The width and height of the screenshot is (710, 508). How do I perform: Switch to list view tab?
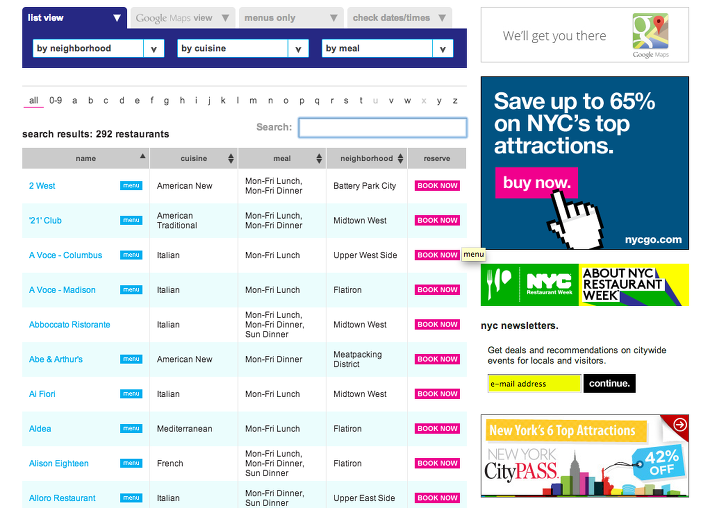[x=74, y=18]
